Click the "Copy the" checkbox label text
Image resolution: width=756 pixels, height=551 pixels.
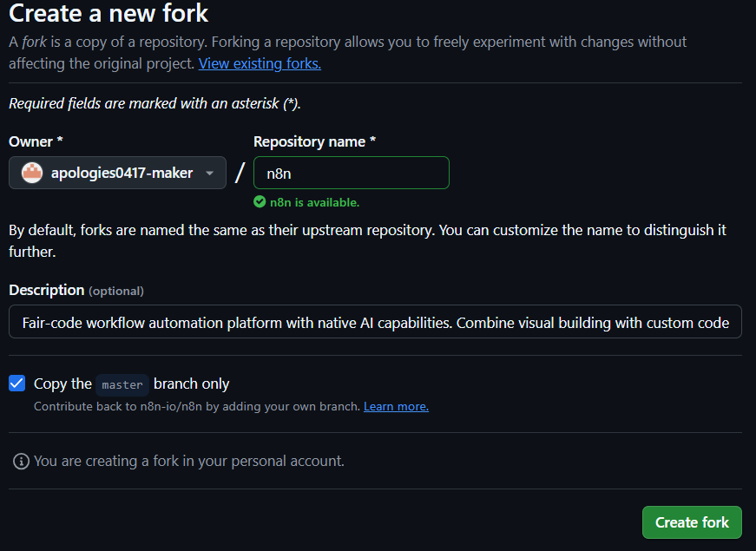(x=62, y=384)
